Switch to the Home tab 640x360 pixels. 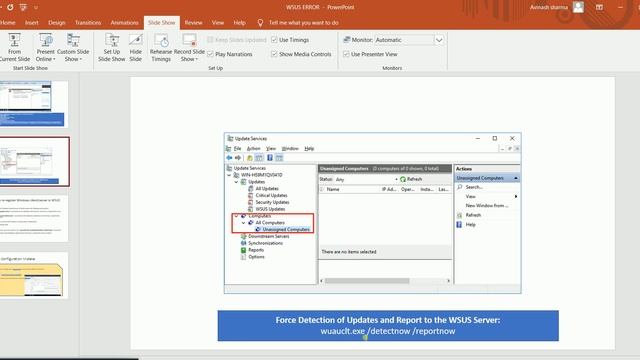pyautogui.click(x=7, y=22)
